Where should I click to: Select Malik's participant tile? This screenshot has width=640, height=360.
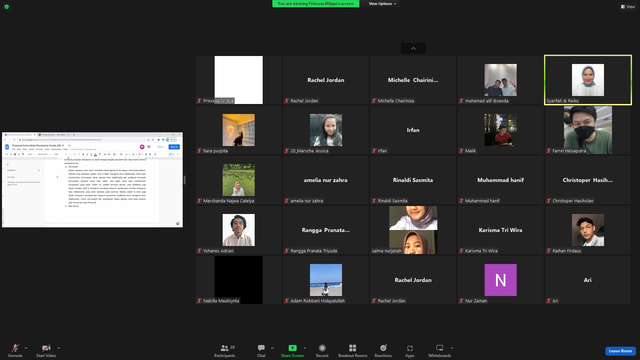click(500, 130)
